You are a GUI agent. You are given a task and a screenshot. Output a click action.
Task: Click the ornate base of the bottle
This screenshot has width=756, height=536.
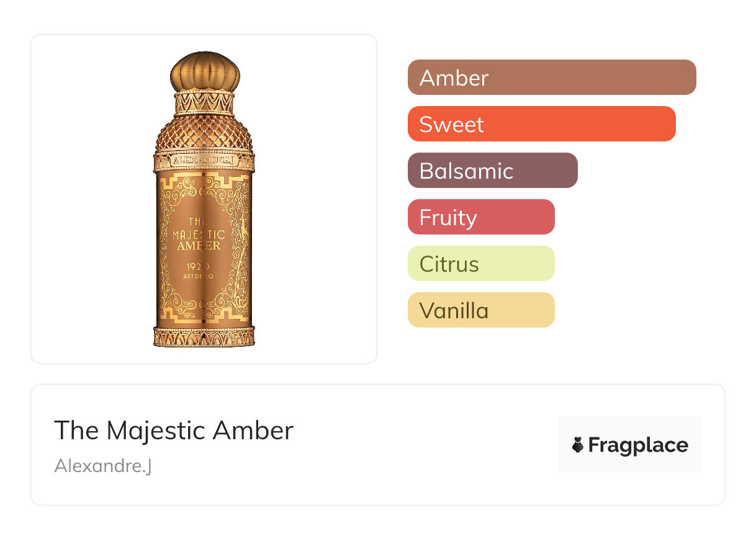204,336
